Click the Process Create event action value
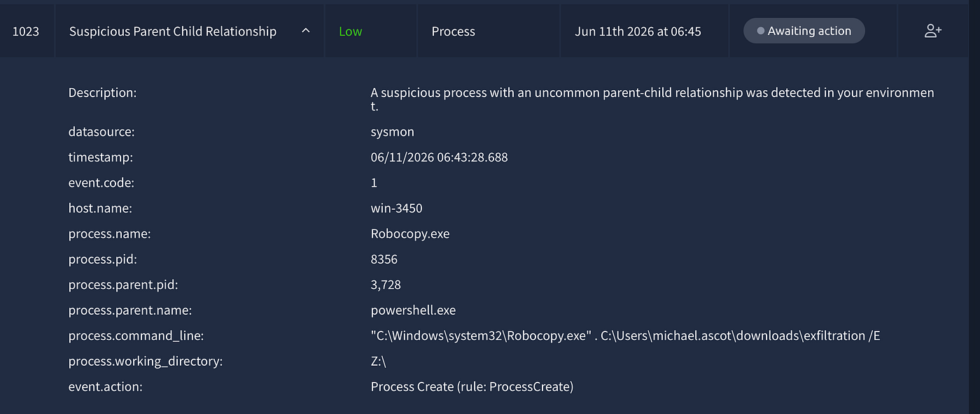980x414 pixels. pos(472,387)
